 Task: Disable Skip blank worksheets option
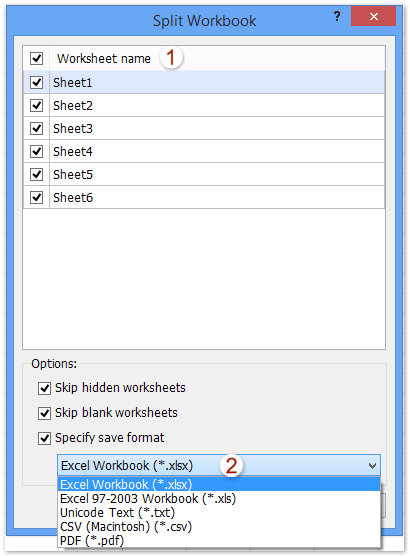(44, 413)
